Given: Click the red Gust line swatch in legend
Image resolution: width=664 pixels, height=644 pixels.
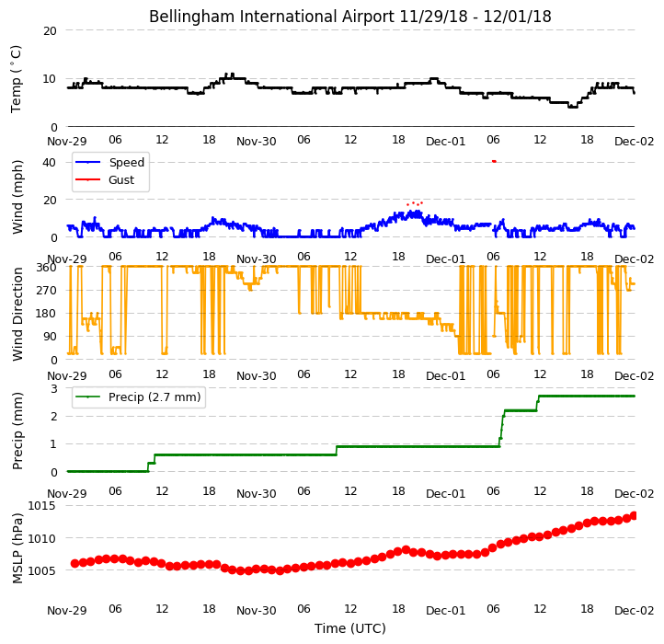Looking at the screenshot, I should pyautogui.click(x=87, y=180).
